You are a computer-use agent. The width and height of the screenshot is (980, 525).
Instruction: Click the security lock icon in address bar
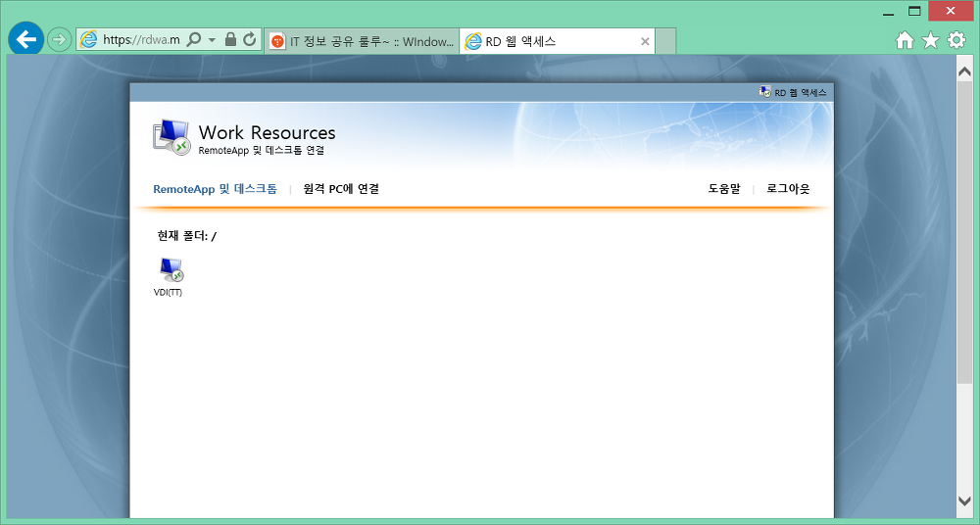230,40
